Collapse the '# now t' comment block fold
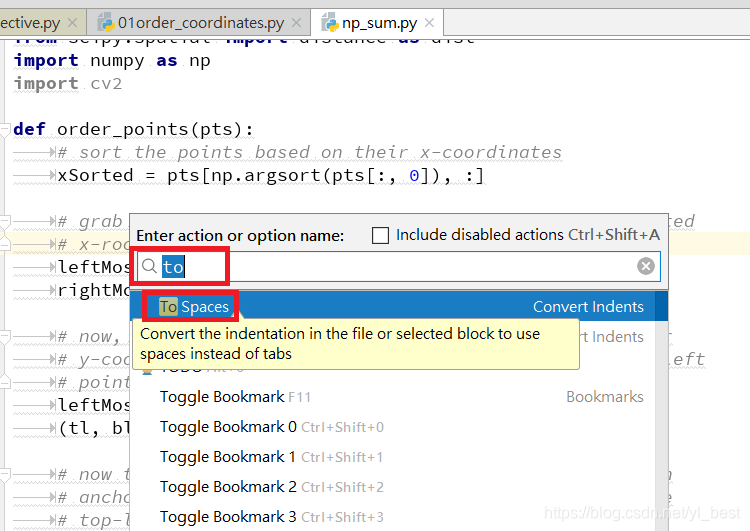The image size is (750, 531). [x=5, y=475]
